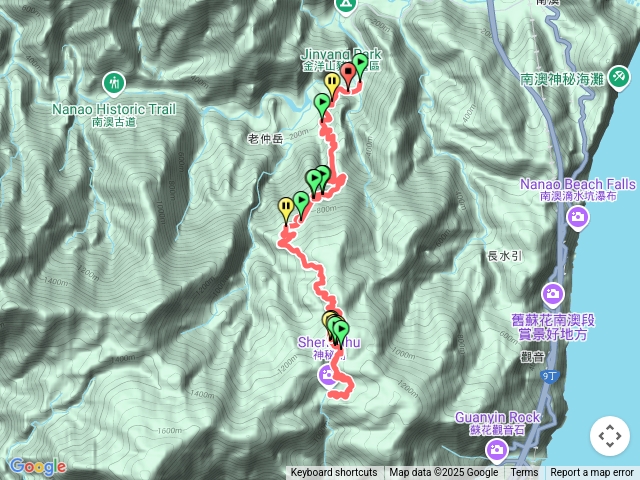Click the Google logo

tap(38, 466)
